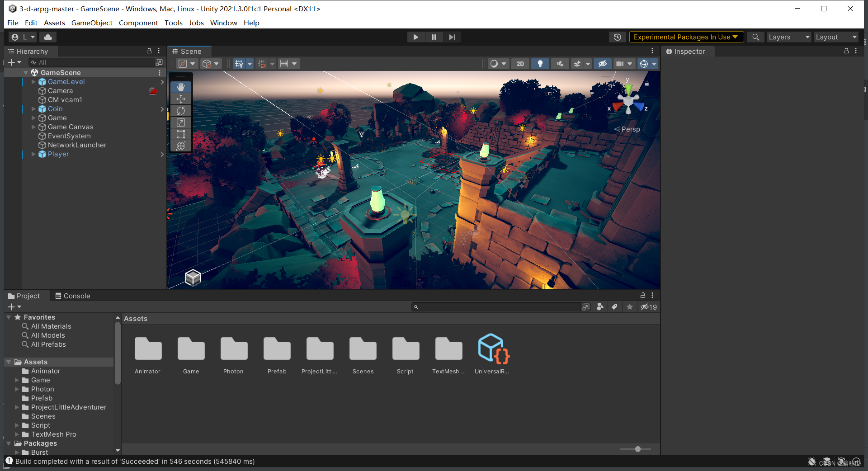868x471 pixels.
Task: Activate the Hand view tool
Action: click(181, 87)
